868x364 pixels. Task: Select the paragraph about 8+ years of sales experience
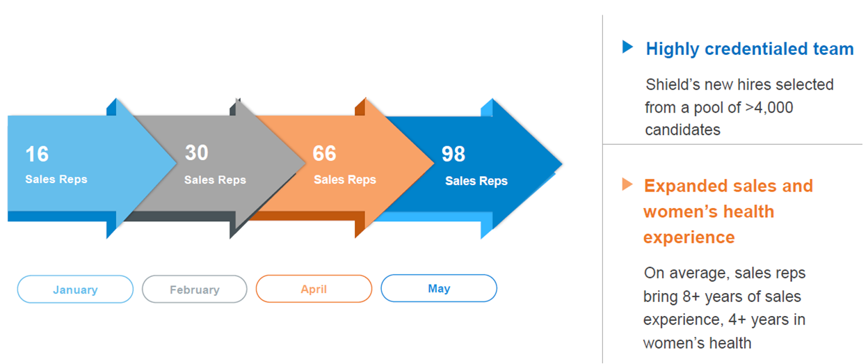pos(724,308)
